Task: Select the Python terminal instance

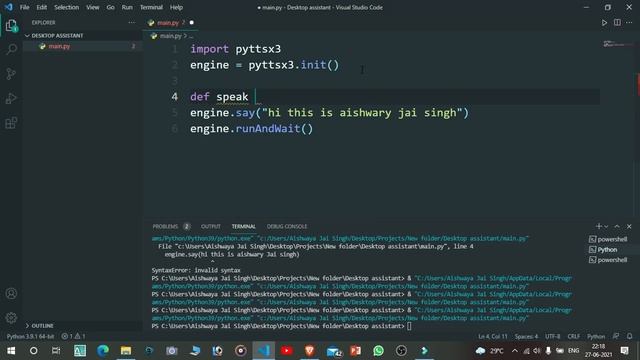Action: point(603,249)
